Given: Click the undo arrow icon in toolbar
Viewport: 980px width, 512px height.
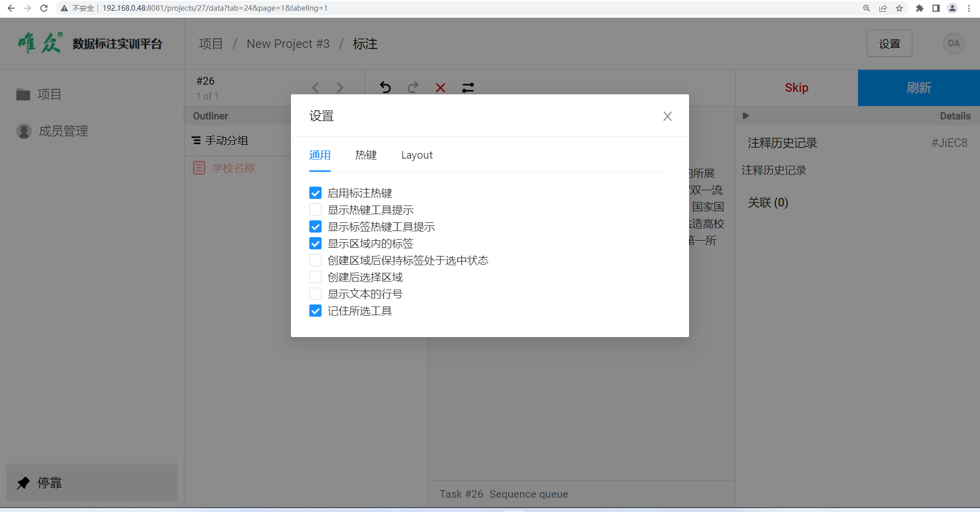Looking at the screenshot, I should (x=385, y=88).
